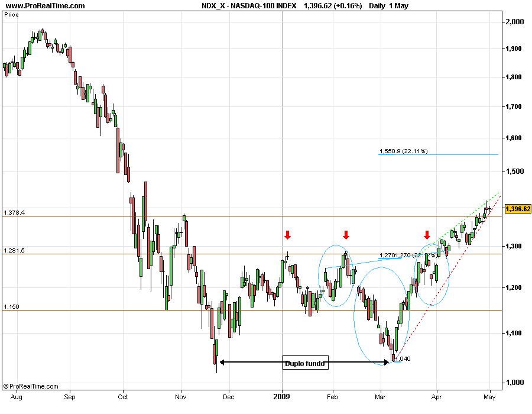Click the 1,100 price axis label
The image size is (532, 414).
514,333
